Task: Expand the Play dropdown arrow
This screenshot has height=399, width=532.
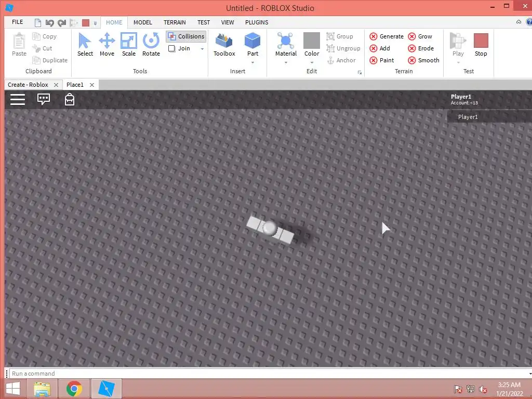Action: (x=458, y=62)
